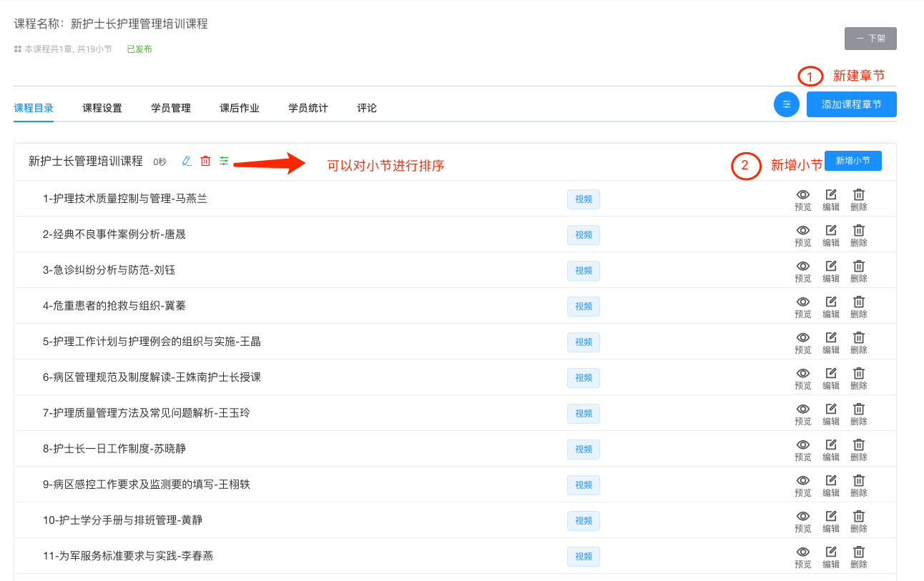
Task: Edit section 10-护士学分手册与排班管理
Action: (831, 521)
